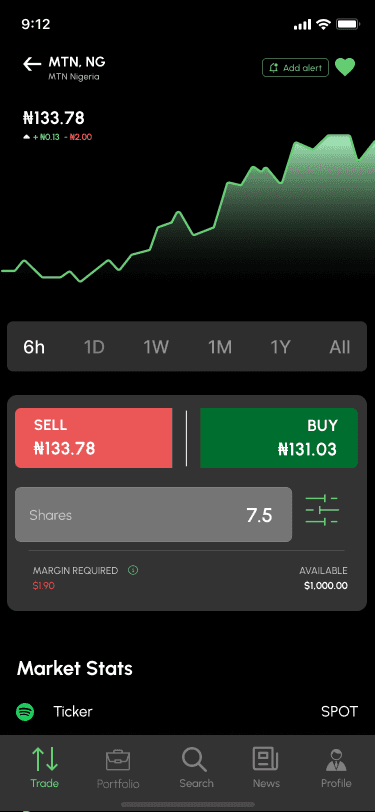The height and width of the screenshot is (812, 375).
Task: Tap the red SELL ₦133.78 button
Action: pyautogui.click(x=93, y=438)
